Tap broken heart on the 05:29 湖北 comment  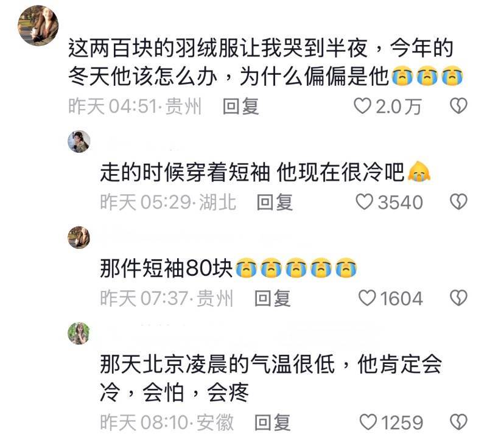click(459, 202)
